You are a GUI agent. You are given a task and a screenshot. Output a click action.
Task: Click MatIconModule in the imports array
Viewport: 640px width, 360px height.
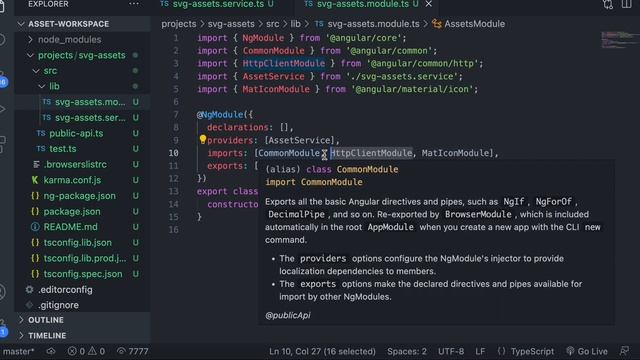point(455,153)
